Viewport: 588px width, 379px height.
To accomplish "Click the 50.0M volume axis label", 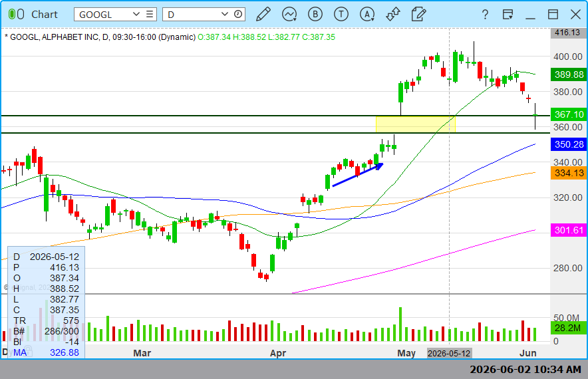I will coord(566,318).
